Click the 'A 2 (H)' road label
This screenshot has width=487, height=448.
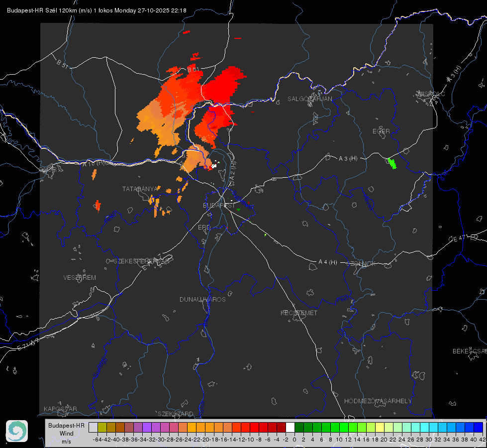(232, 172)
